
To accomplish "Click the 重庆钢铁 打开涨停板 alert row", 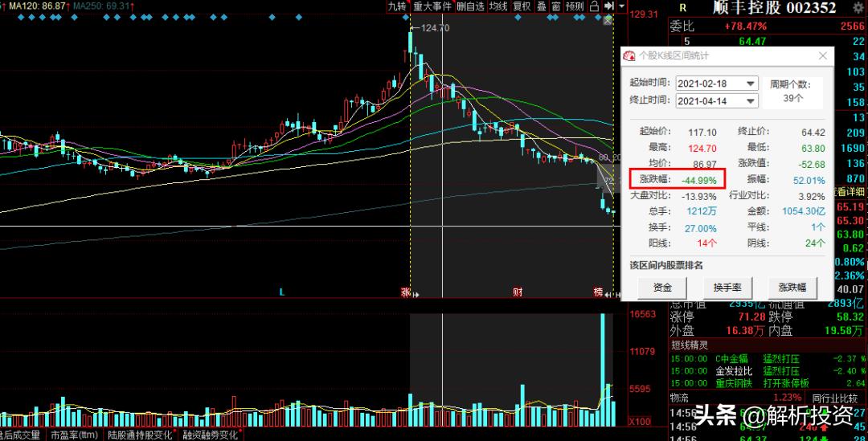I will click(768, 383).
